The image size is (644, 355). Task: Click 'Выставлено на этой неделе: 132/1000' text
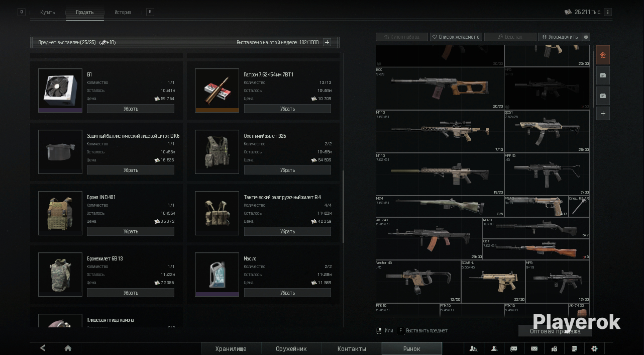pos(277,42)
